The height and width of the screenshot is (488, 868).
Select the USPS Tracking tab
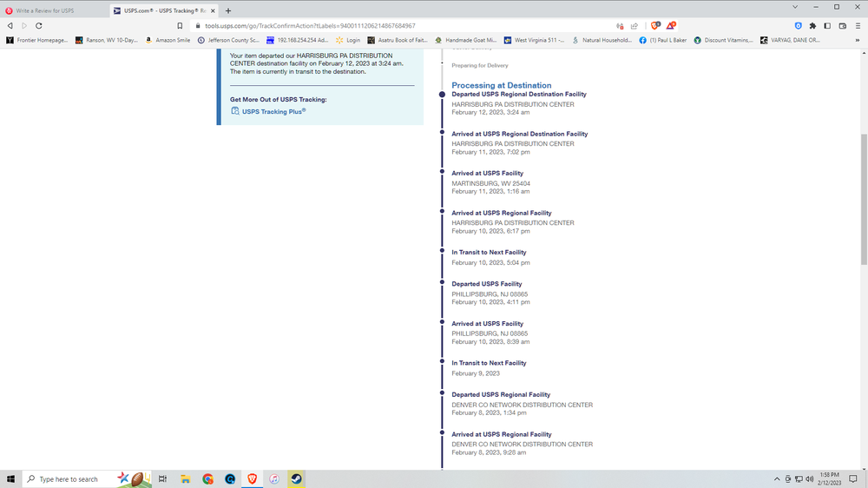[x=161, y=11]
